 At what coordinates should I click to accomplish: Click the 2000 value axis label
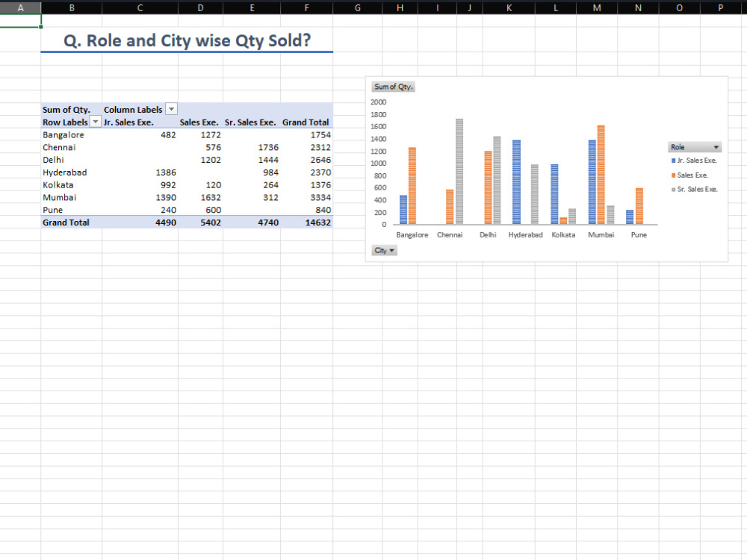378,102
